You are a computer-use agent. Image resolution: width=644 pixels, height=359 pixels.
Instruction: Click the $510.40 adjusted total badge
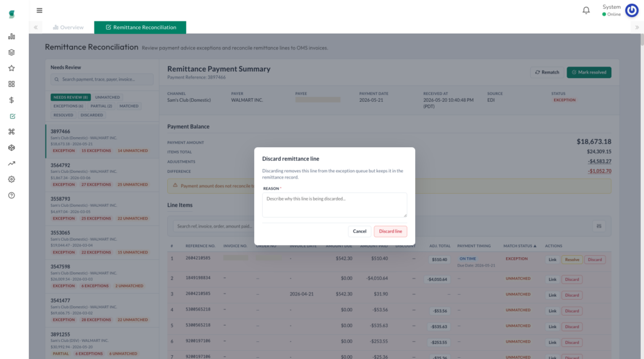439,260
